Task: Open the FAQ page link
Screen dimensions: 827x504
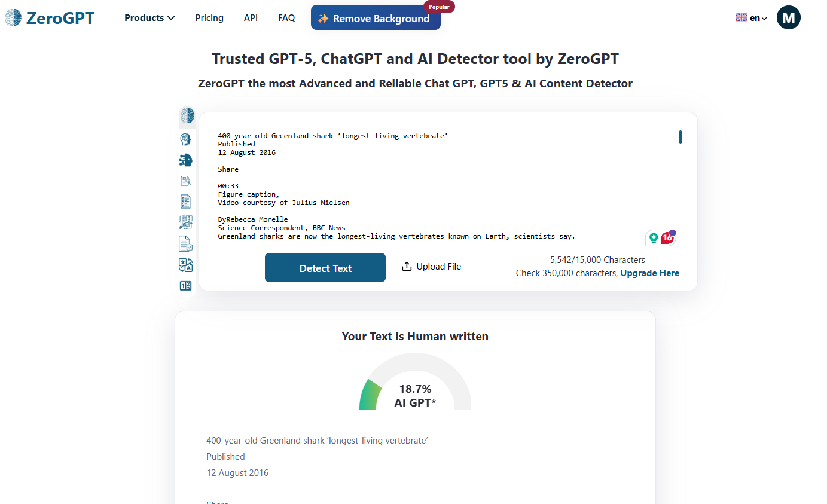Action: tap(286, 18)
